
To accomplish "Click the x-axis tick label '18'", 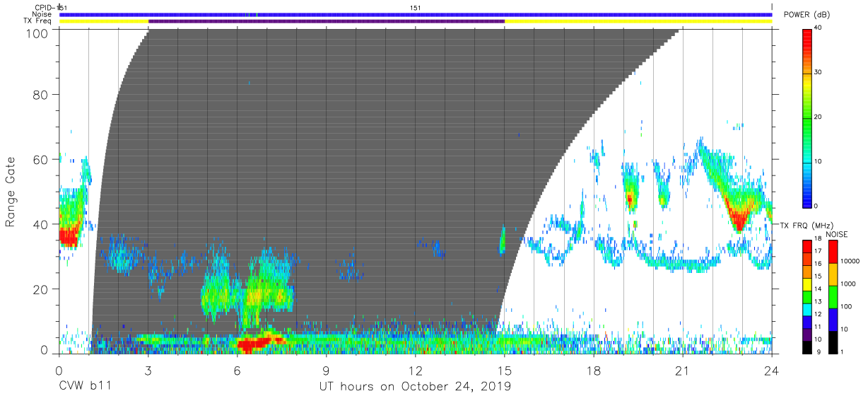I will pos(594,370).
